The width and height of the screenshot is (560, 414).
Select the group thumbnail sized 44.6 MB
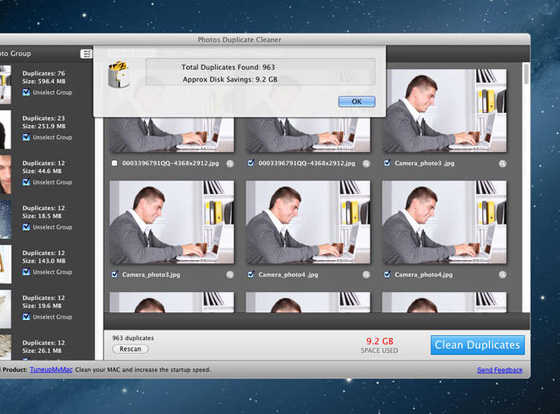(x=5, y=175)
